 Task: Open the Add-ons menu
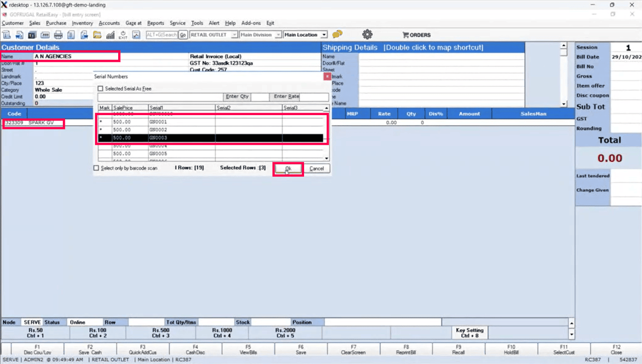(251, 23)
